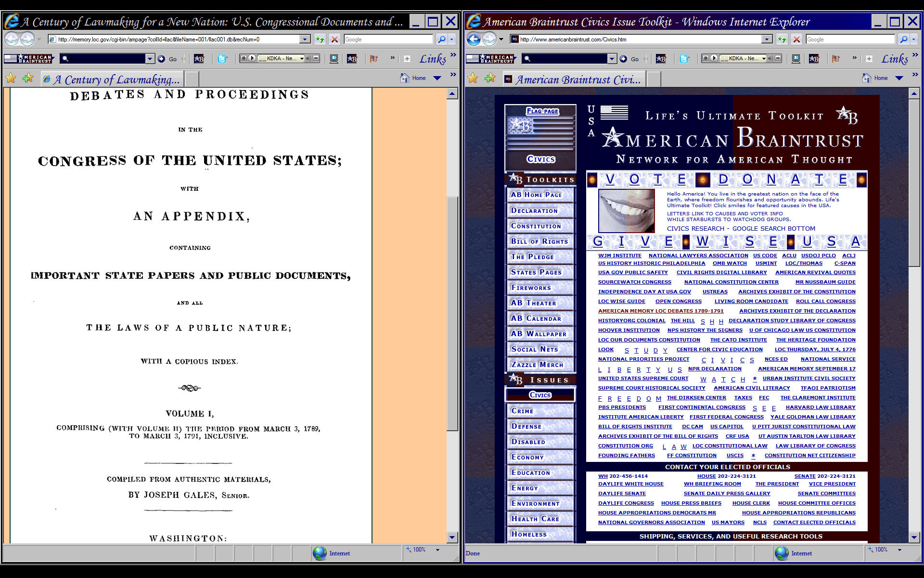Open search provider dropdown in Lawmaking window
924x578 pixels.
click(451, 39)
